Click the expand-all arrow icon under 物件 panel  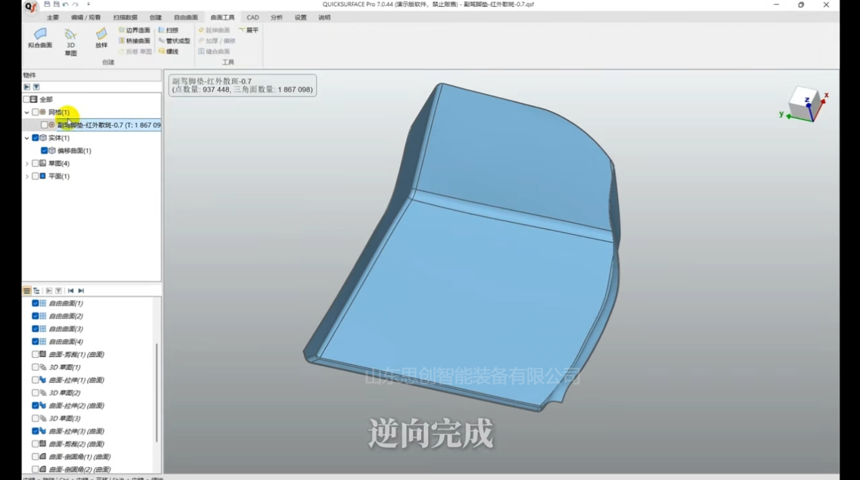tap(27, 87)
